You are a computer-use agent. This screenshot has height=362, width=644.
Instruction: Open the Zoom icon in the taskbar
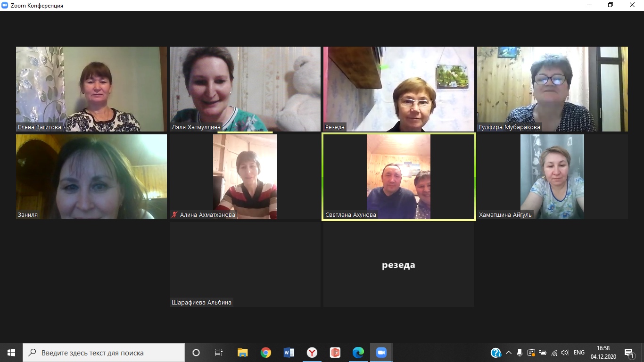coord(381,353)
